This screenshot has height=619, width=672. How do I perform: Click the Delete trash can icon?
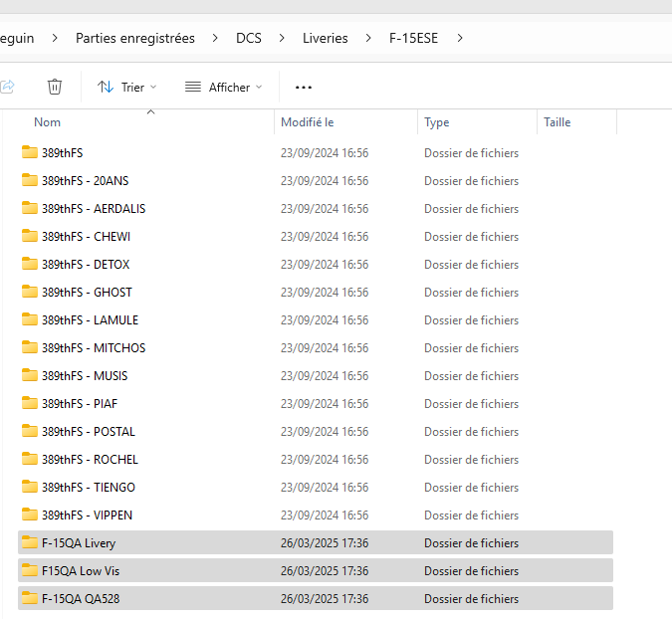55,87
